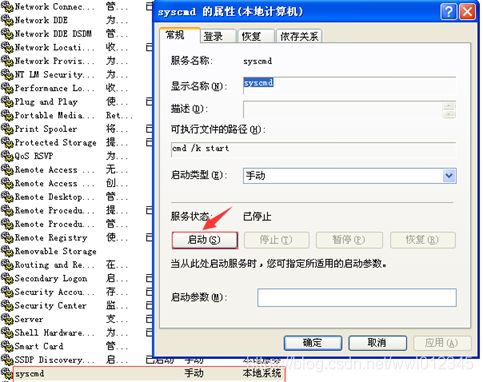Viewport: 483px width, 382px height.
Task: Select the Secondary Logon service name
Action: click(x=51, y=278)
